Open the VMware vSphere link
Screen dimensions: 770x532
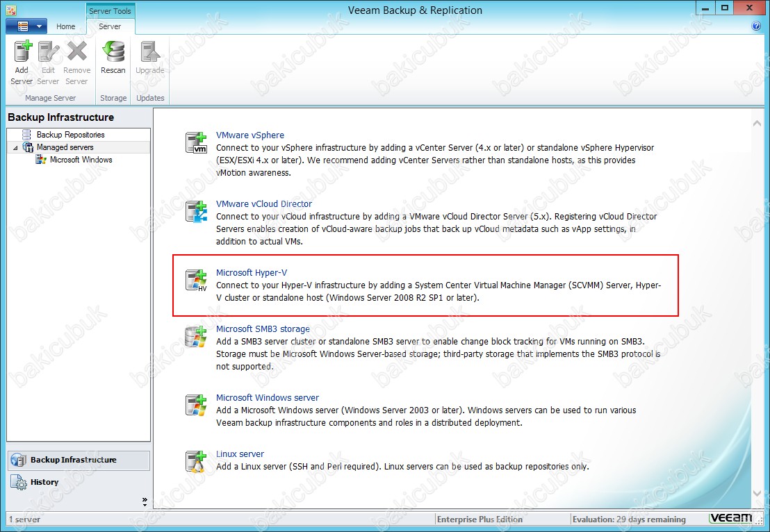pos(250,135)
